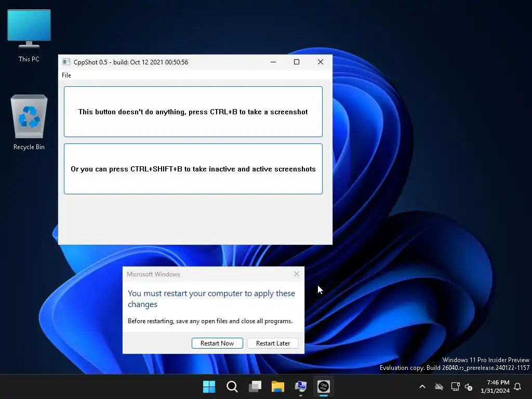Dismiss the Microsoft Windows restart dialog
This screenshot has width=532, height=399.
pyautogui.click(x=297, y=274)
